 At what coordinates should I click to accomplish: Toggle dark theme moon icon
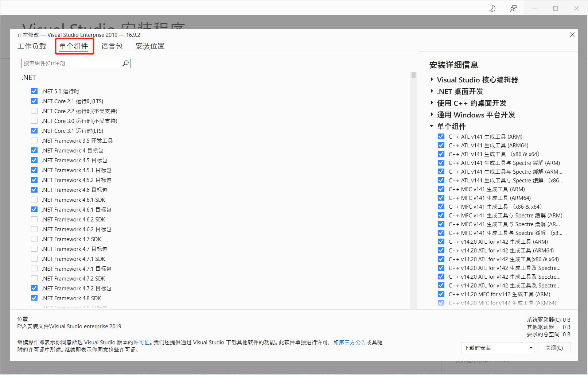492,8
